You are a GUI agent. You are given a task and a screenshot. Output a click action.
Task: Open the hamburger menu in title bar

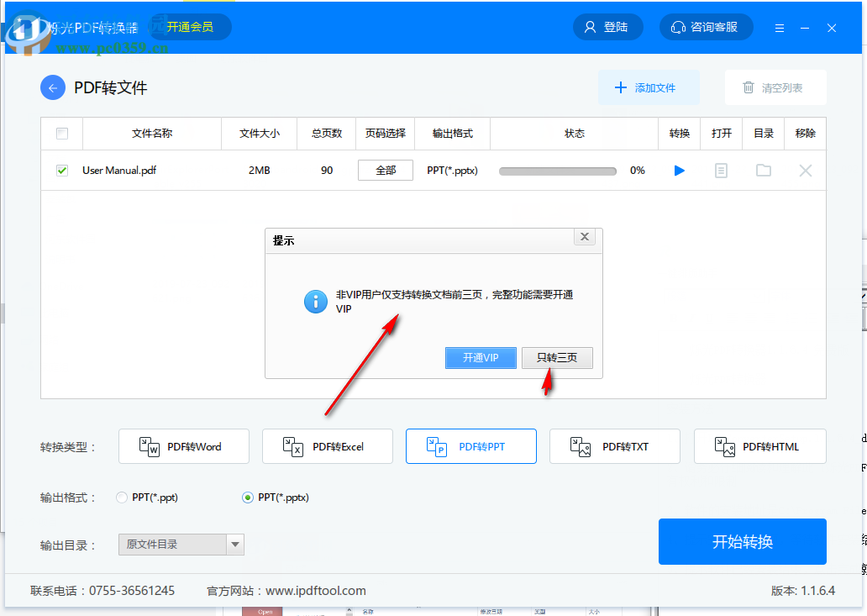coord(779,26)
